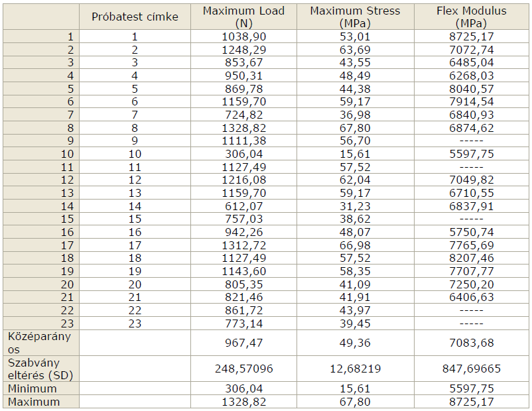Screen dimensions: 532x411
Task: Select the SD value 248,57096
Action: [243, 369]
